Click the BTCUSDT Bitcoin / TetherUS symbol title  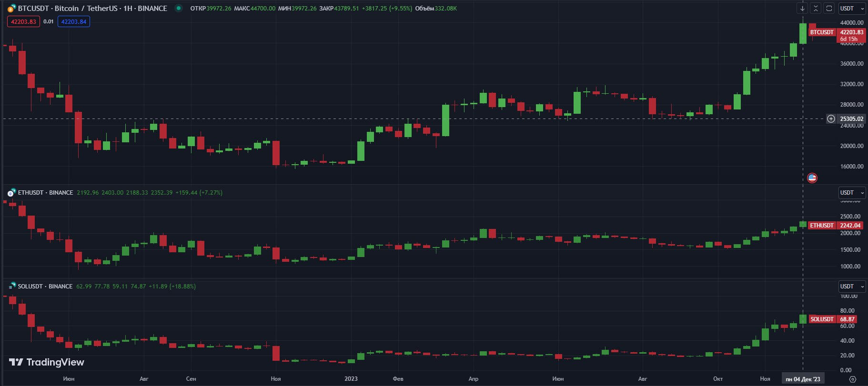[92, 8]
